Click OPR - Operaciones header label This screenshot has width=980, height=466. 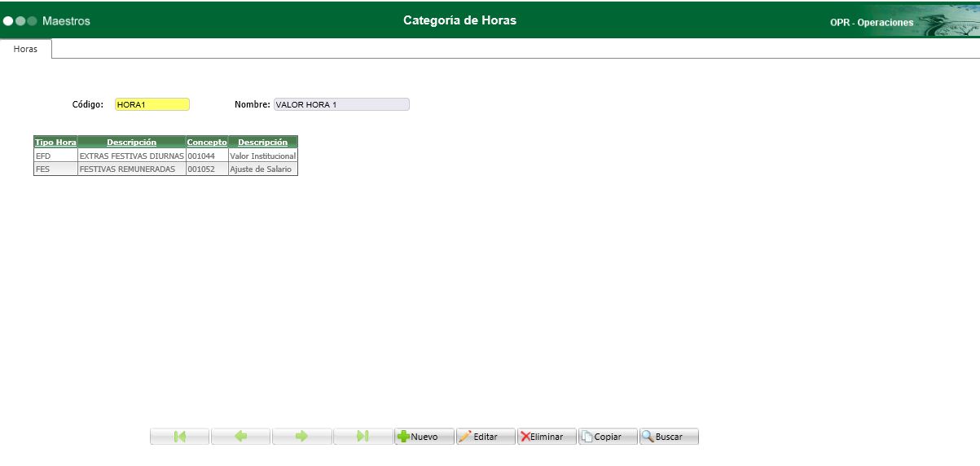tap(872, 23)
